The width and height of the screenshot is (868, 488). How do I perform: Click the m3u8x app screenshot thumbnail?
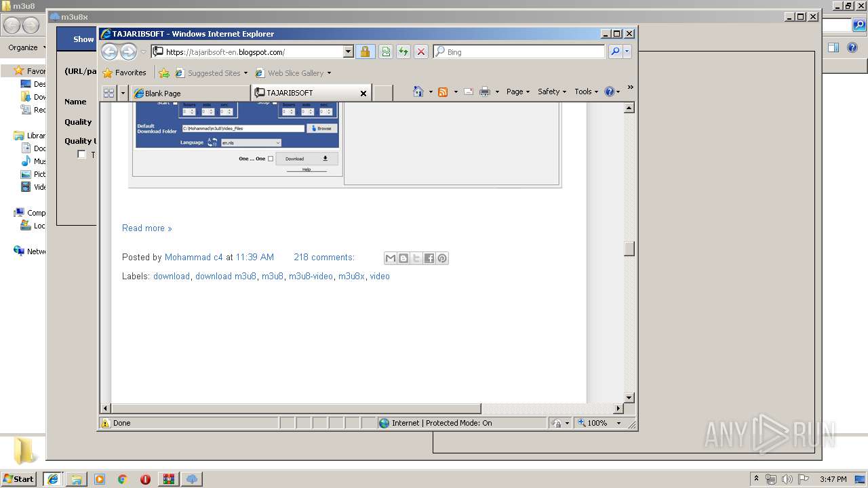coord(346,144)
